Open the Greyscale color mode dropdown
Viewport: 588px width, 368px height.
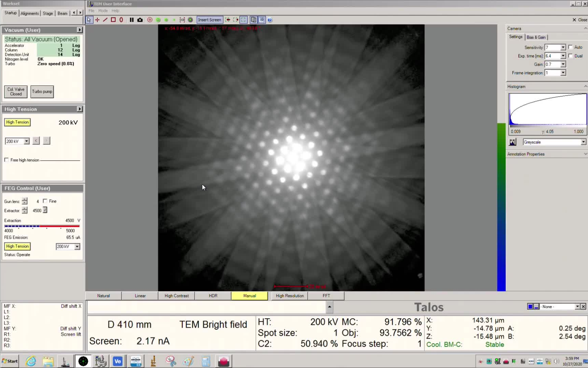tap(583, 142)
